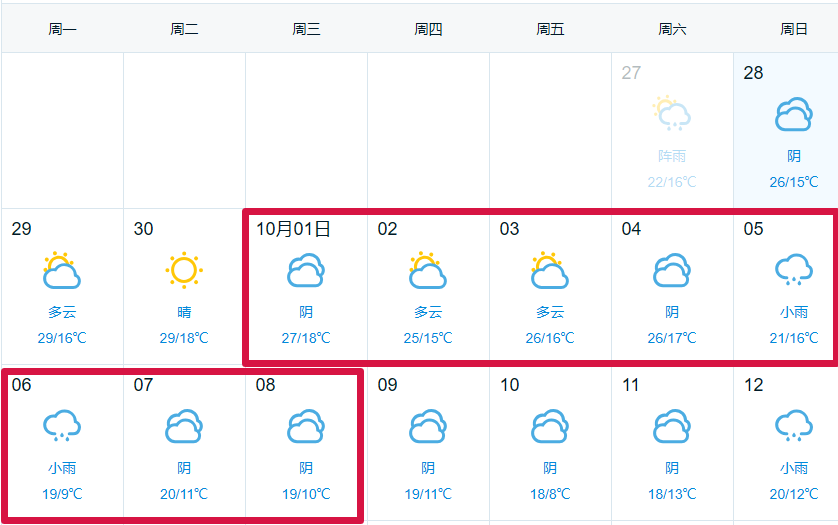
Task: Click the rain icon on day 06
Action: click(62, 426)
